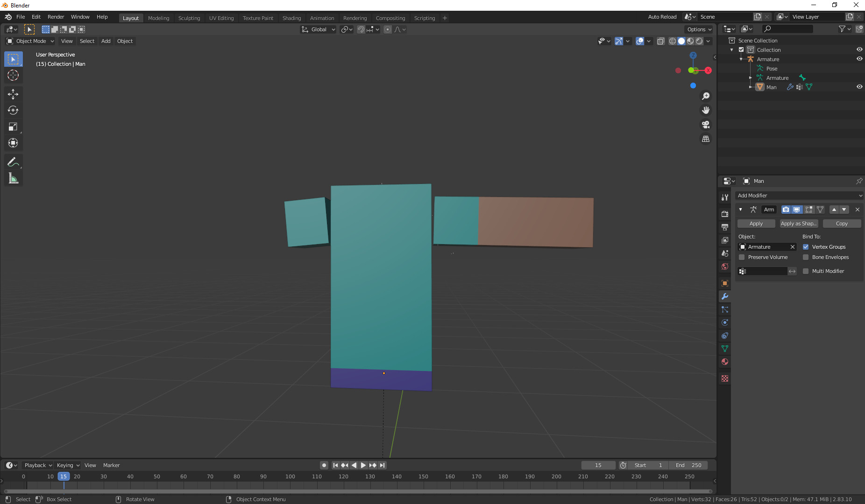Viewport: 865px width, 504px height.
Task: Click the modifier Copy button
Action: pos(841,224)
